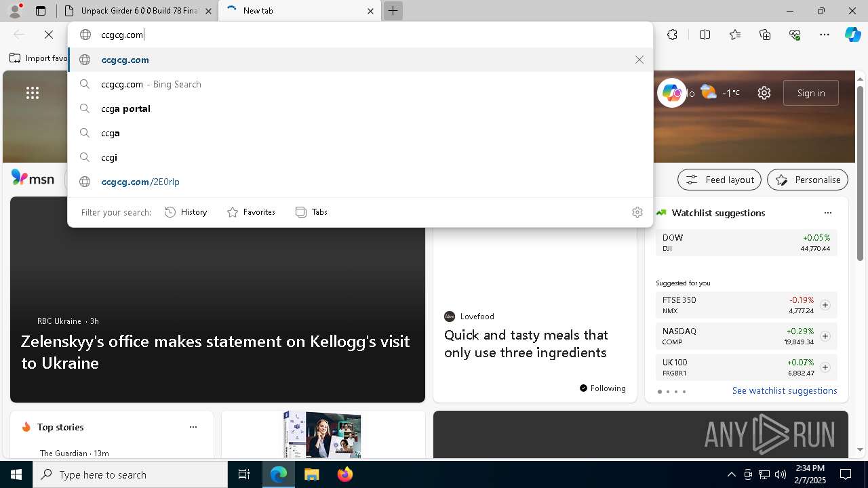This screenshot has height=488, width=868.
Task: Remove the ccgcg.com suggestion
Action: tap(639, 60)
